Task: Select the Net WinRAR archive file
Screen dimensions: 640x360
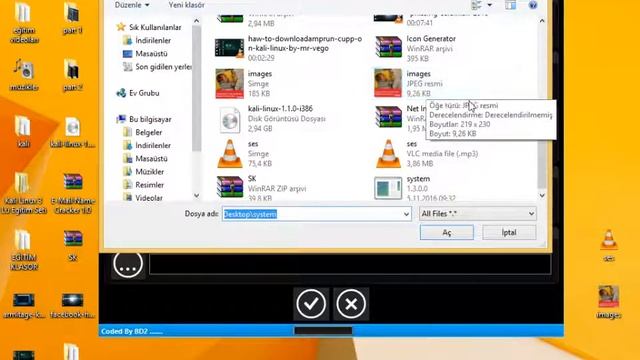Action: (x=400, y=118)
